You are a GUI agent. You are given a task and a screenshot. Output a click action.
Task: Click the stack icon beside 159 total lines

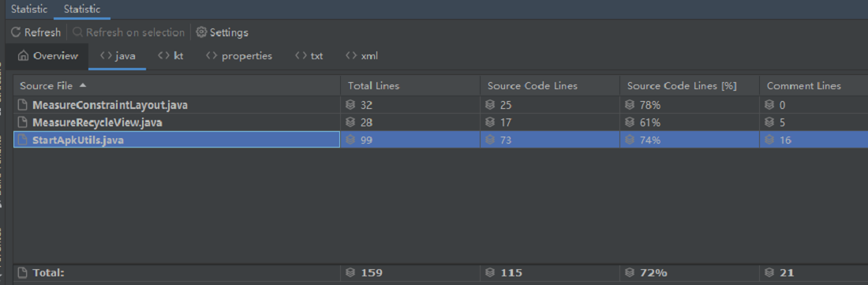pos(351,273)
